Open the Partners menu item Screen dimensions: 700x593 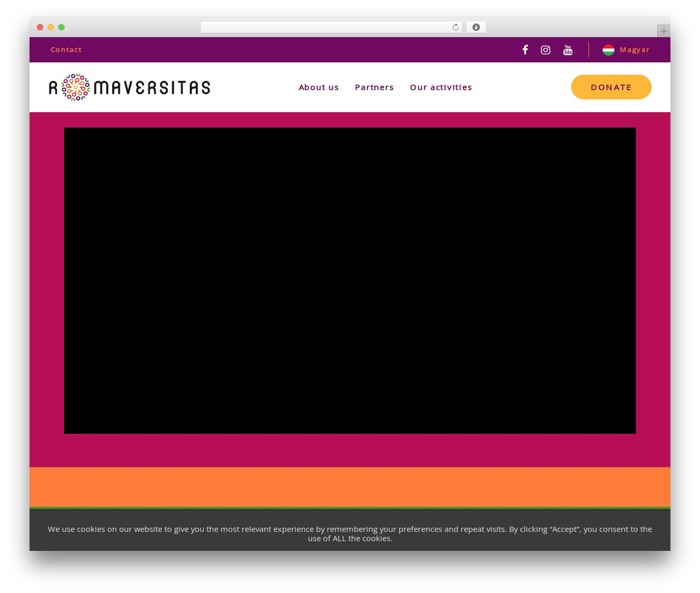click(374, 87)
